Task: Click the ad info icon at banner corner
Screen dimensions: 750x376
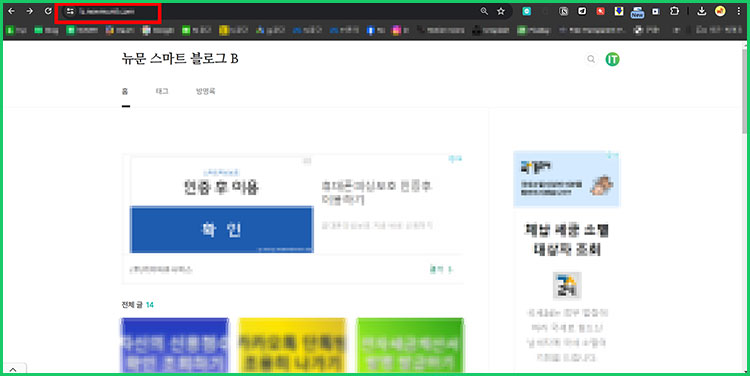Action: click(x=455, y=159)
